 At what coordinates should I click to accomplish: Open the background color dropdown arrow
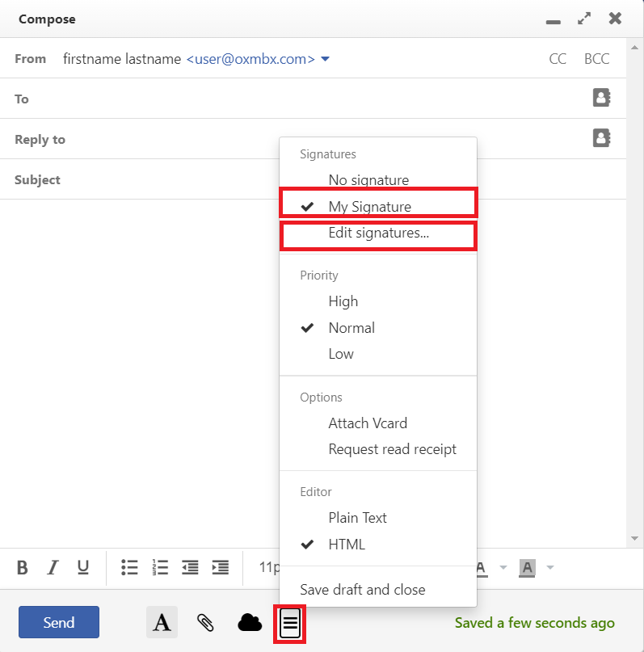click(551, 567)
